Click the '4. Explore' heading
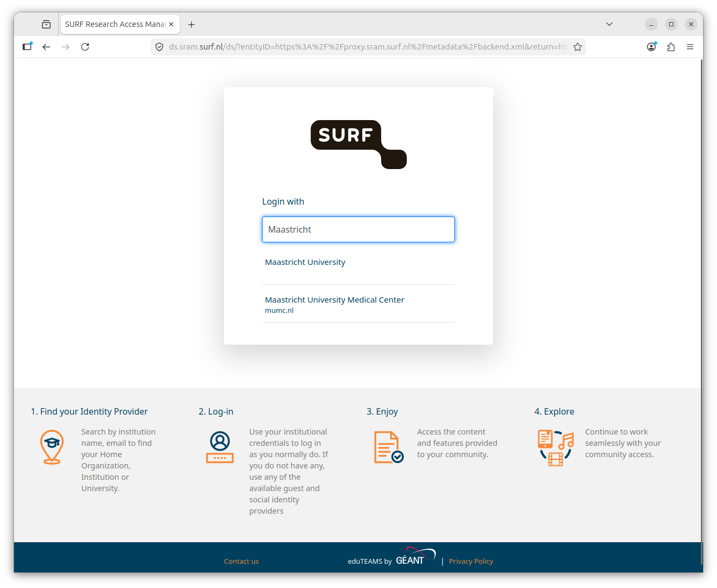This screenshot has height=588, width=717. [554, 411]
